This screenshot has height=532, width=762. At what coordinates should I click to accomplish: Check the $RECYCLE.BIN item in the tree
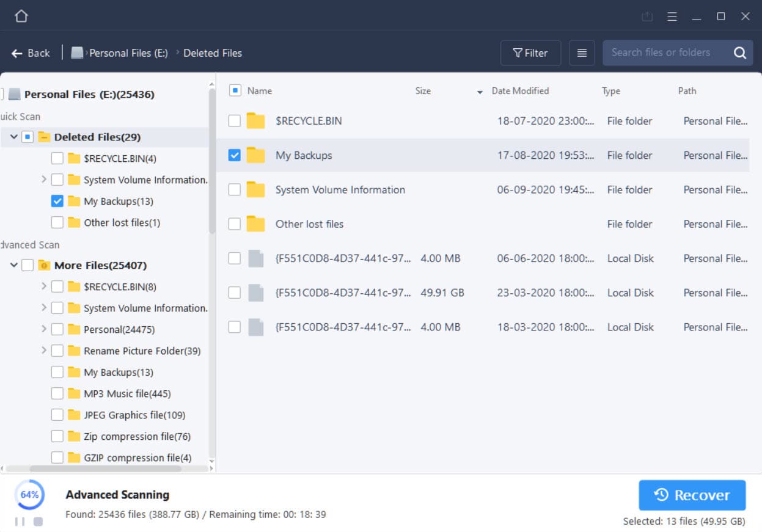(x=58, y=158)
